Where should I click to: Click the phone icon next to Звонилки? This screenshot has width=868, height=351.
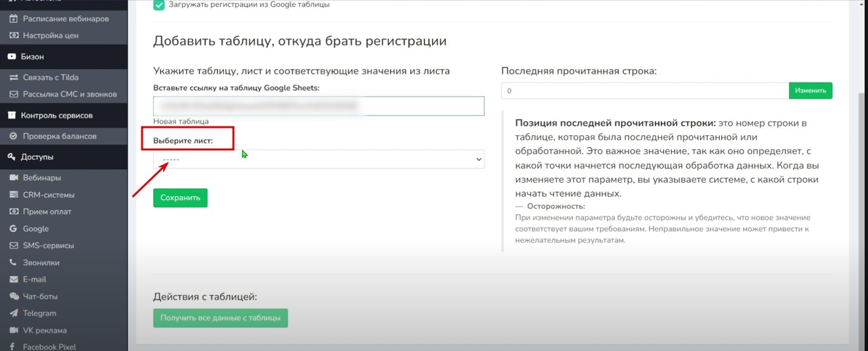click(x=14, y=262)
